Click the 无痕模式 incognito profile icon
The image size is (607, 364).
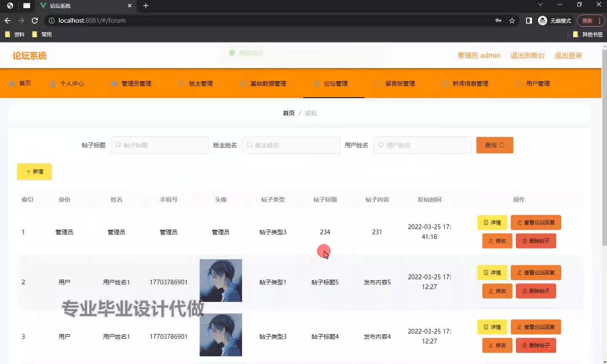pyautogui.click(x=542, y=20)
